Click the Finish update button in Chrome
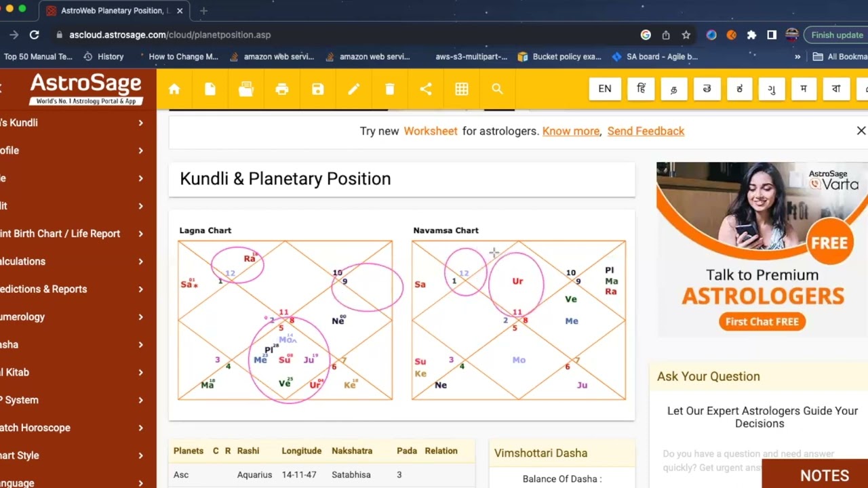 coord(837,35)
